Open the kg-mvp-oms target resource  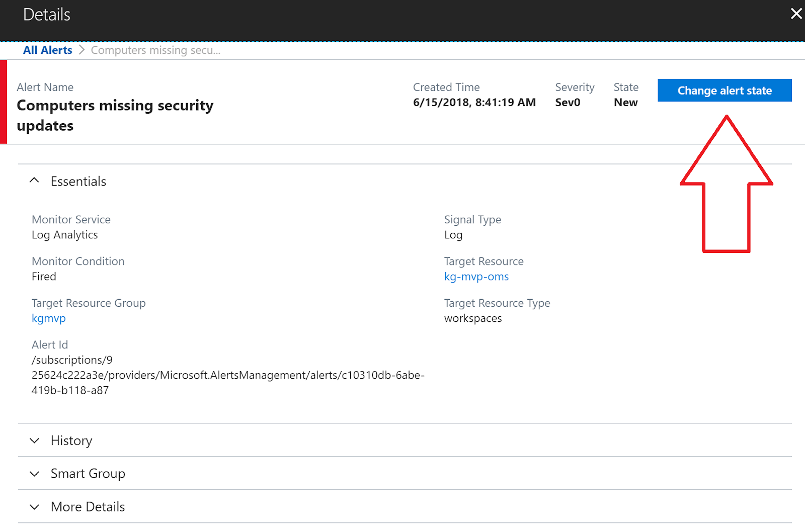pyautogui.click(x=476, y=277)
